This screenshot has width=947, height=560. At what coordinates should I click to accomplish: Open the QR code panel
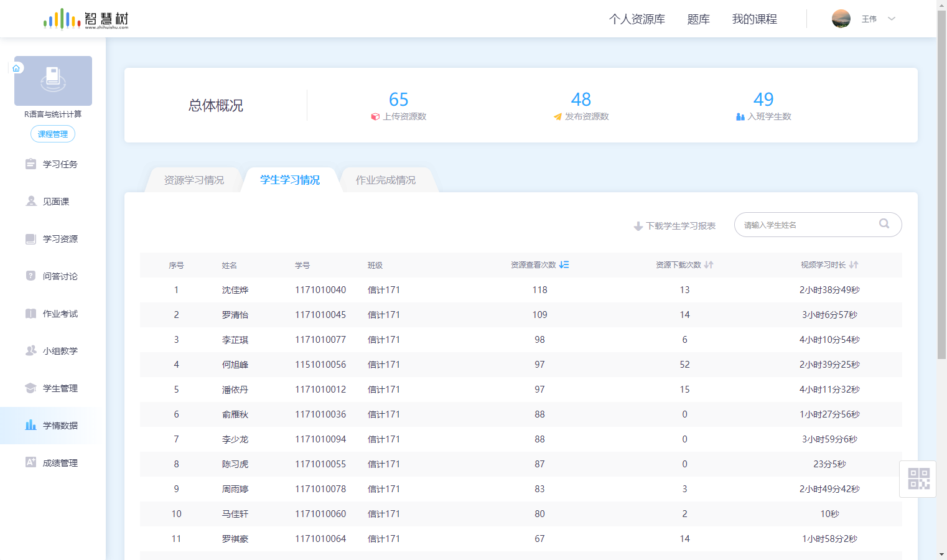917,478
